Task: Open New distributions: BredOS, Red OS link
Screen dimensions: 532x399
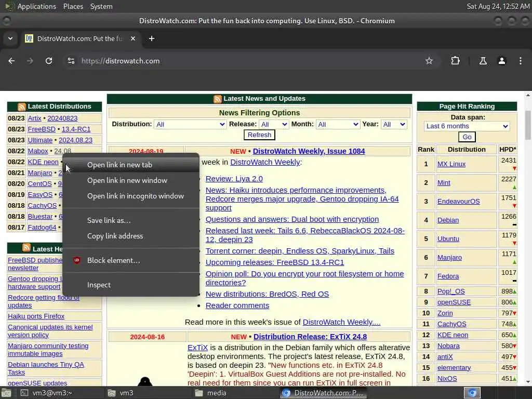Action: pyautogui.click(x=268, y=294)
